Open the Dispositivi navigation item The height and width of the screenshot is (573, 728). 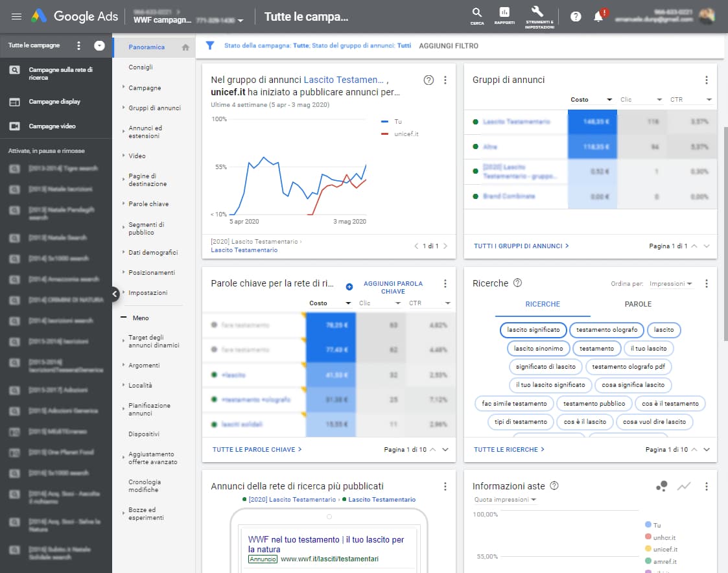pos(144,434)
